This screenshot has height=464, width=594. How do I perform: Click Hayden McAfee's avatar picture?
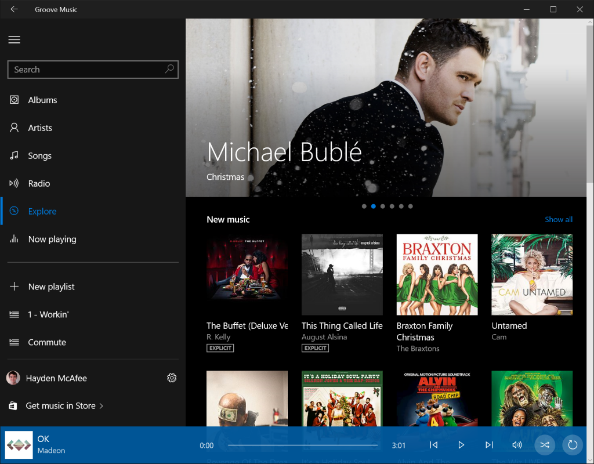pyautogui.click(x=13, y=378)
